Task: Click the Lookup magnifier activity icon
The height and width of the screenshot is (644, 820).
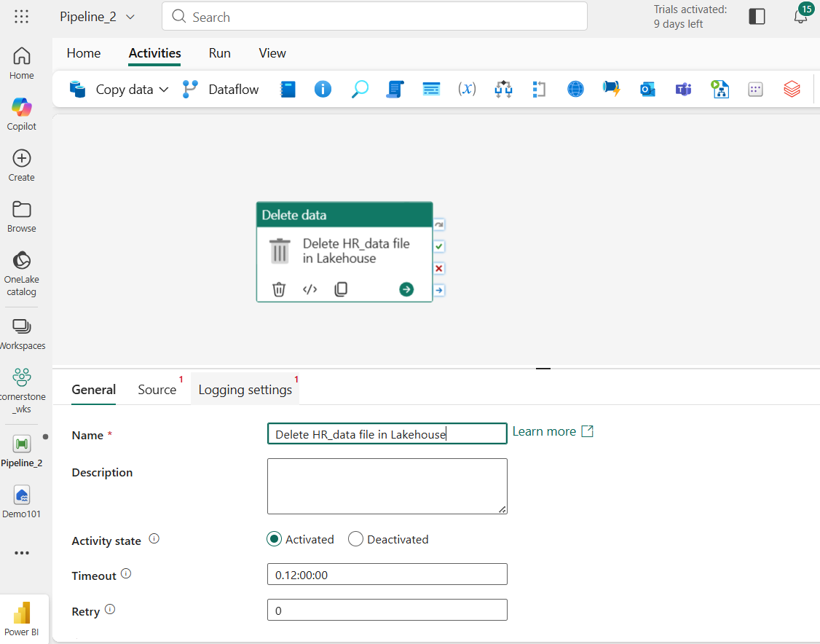Action: 359,90
